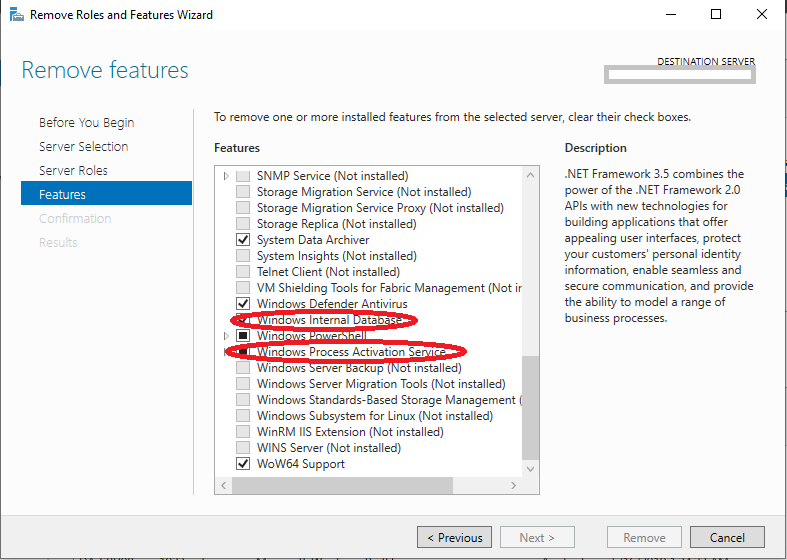Select the Windows Subsystem for Linux row
Image resolution: width=787 pixels, height=560 pixels.
375,416
